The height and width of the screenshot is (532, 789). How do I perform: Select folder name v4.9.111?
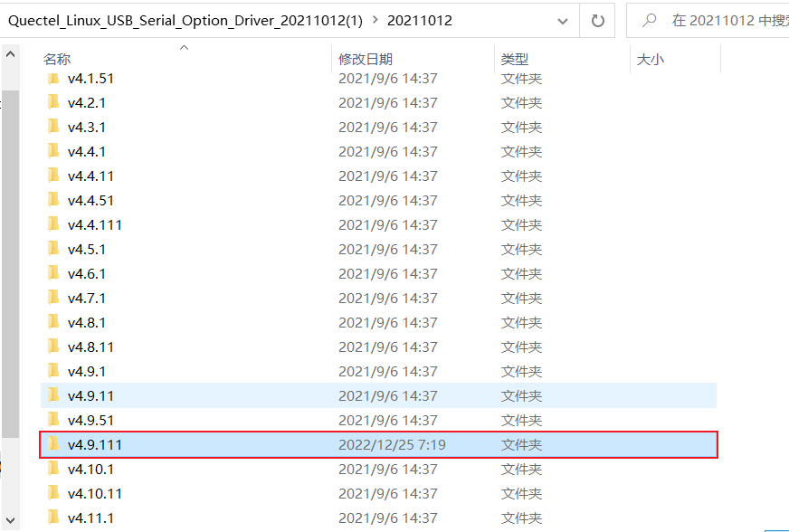point(95,445)
